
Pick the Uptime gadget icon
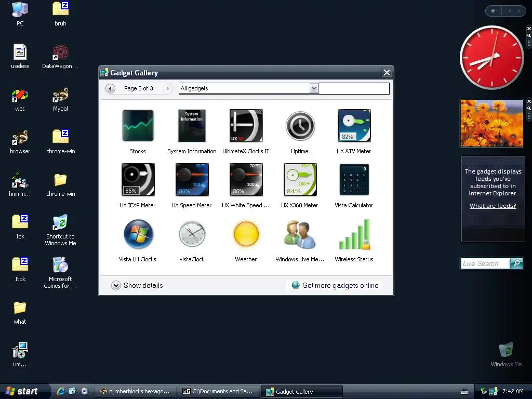(x=300, y=126)
